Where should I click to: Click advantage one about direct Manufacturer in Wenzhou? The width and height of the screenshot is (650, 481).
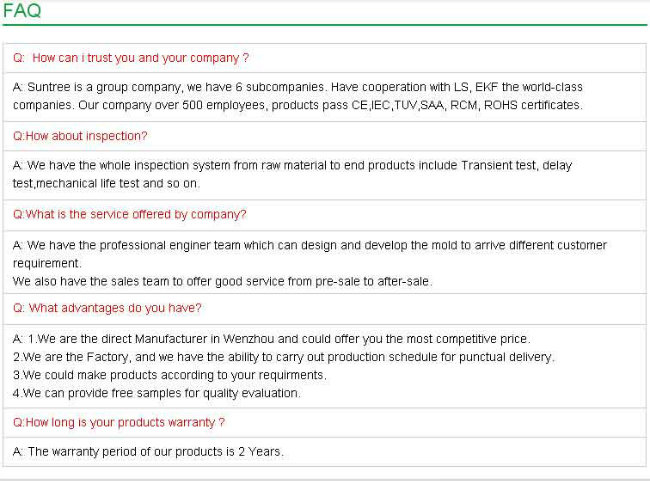272,339
